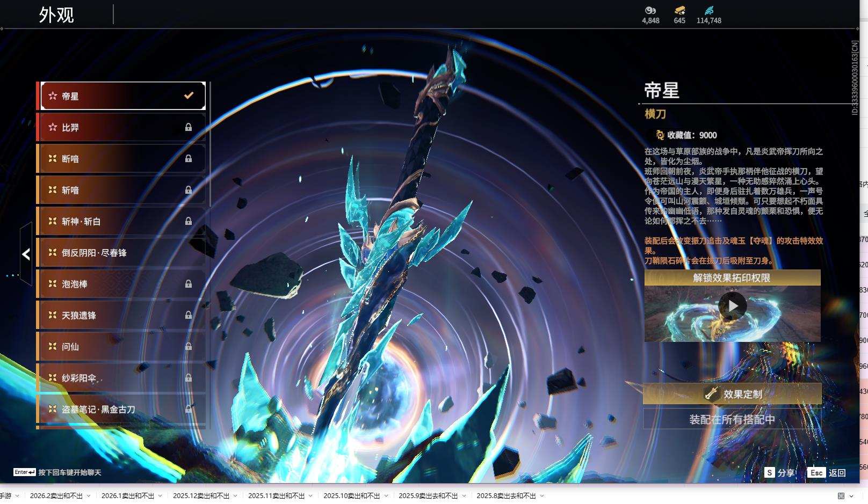868x504 pixels.
Task: Switch to the 2025.11卖出和不出 sheet tab
Action: click(x=277, y=496)
